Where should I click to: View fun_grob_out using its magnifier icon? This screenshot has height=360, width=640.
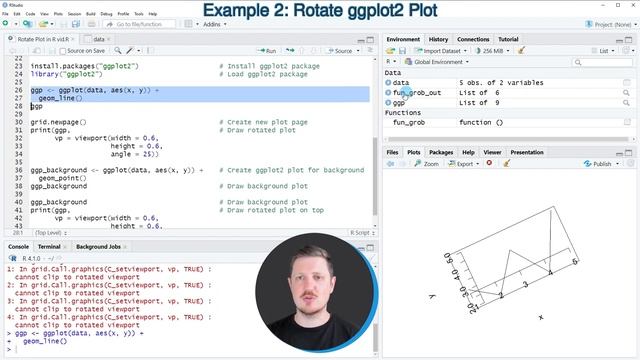626,93
